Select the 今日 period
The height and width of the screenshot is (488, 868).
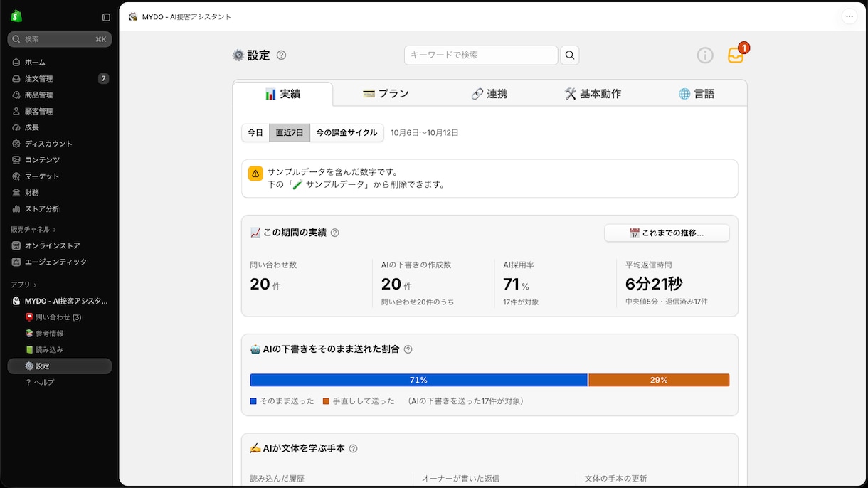click(255, 133)
